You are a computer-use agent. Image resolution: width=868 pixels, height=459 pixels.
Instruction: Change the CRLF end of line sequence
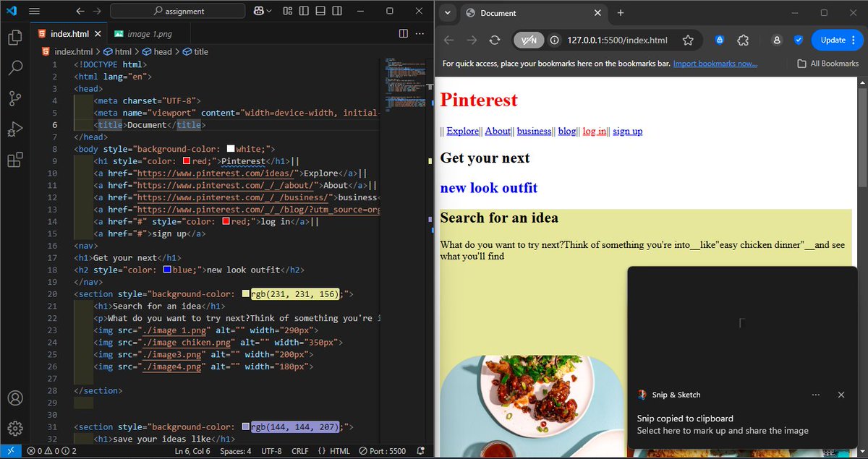click(x=300, y=451)
